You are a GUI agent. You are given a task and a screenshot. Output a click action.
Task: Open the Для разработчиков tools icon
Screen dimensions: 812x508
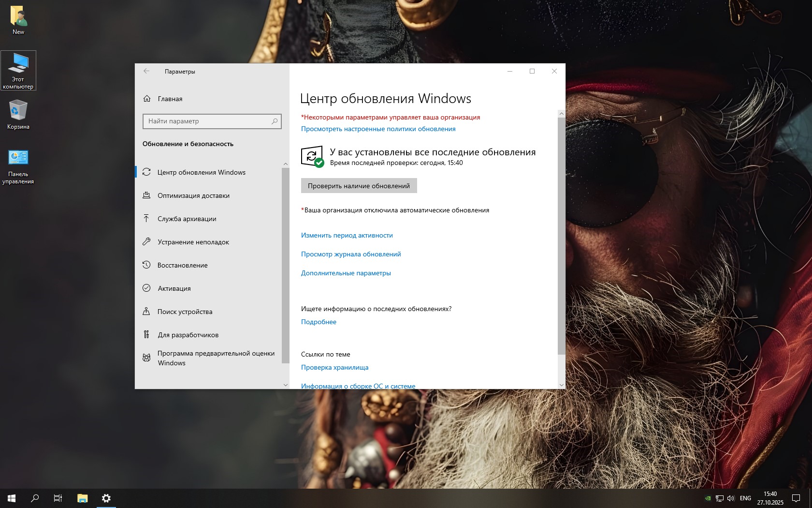pos(146,335)
